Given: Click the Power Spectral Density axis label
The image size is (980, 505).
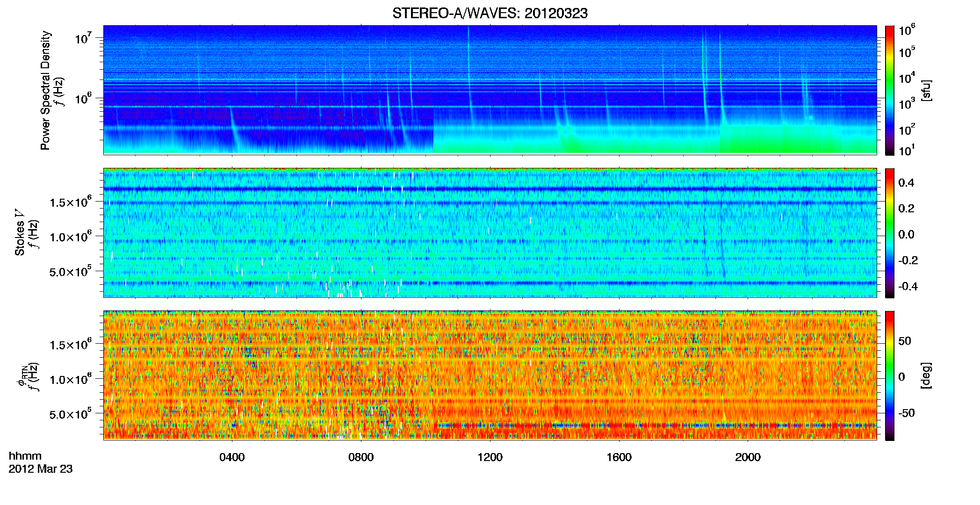Looking at the screenshot, I should pyautogui.click(x=45, y=91).
